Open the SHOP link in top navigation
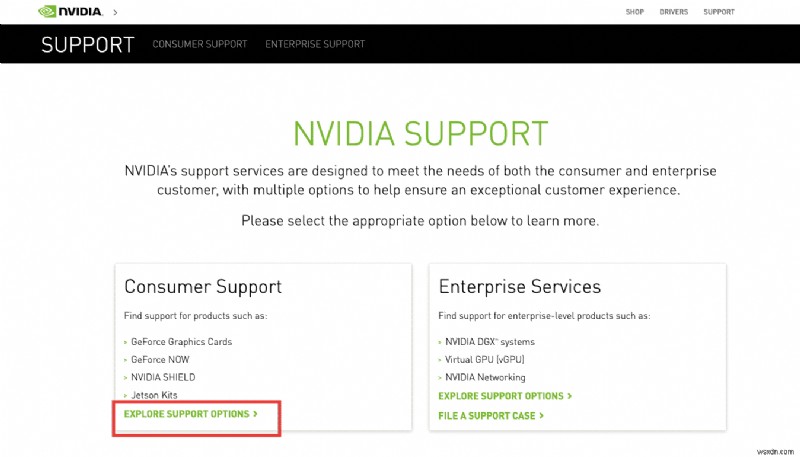Viewport: 800px width, 457px height. pyautogui.click(x=635, y=12)
